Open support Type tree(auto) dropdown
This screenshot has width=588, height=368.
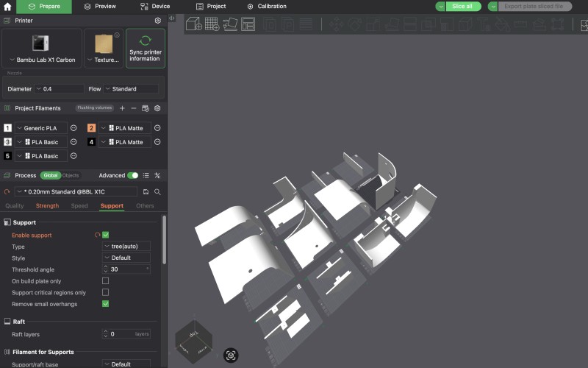126,247
